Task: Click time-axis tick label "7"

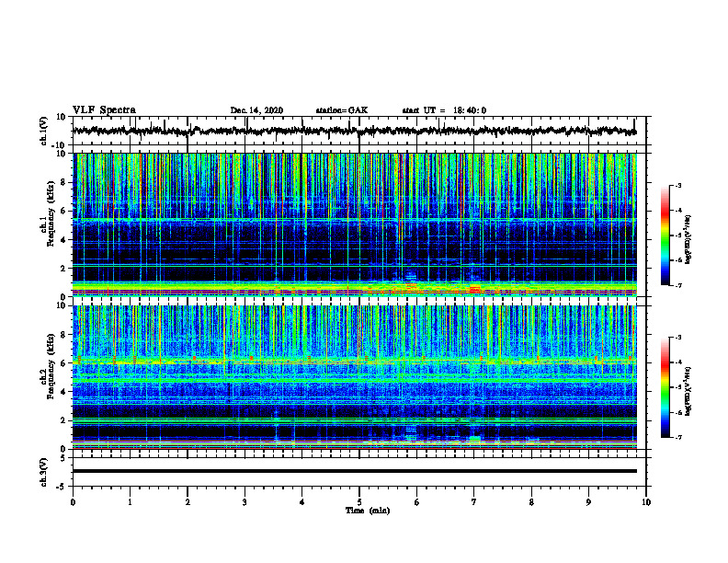Action: pos(474,502)
